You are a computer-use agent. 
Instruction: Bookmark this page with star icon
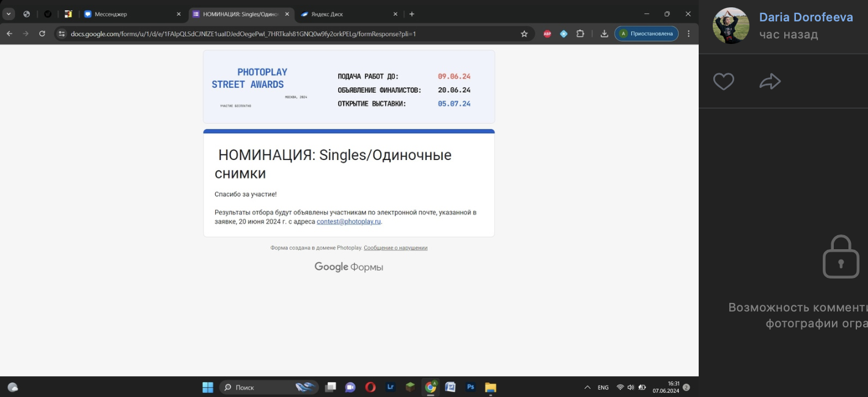pyautogui.click(x=524, y=34)
